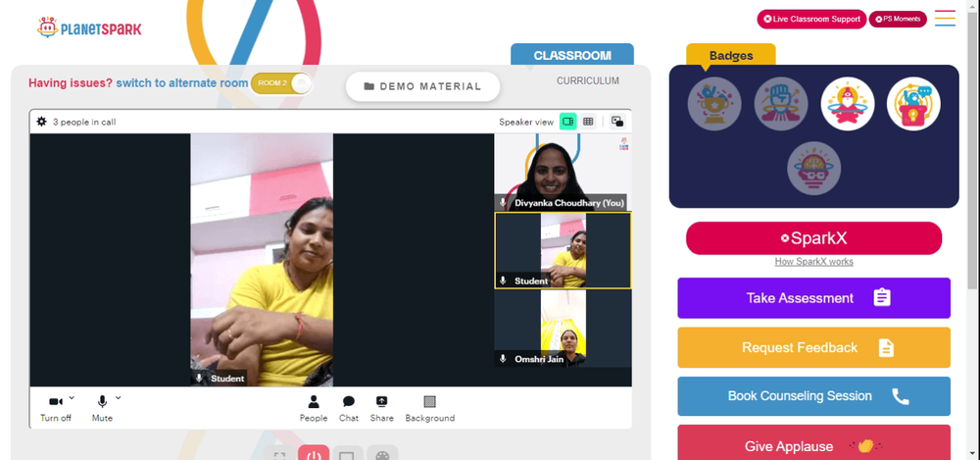Click the PlanetSpark logo
This screenshot has height=460, width=980.
click(89, 27)
